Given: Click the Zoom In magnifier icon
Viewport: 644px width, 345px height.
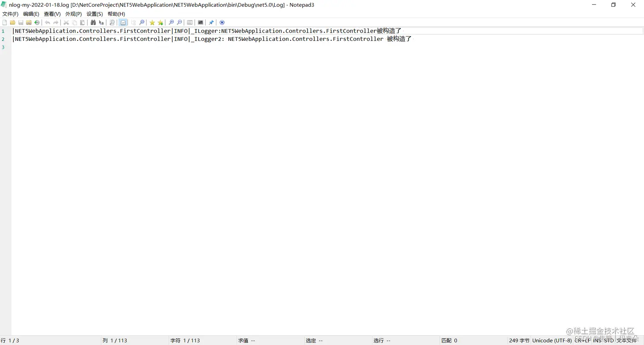Looking at the screenshot, I should (x=171, y=23).
